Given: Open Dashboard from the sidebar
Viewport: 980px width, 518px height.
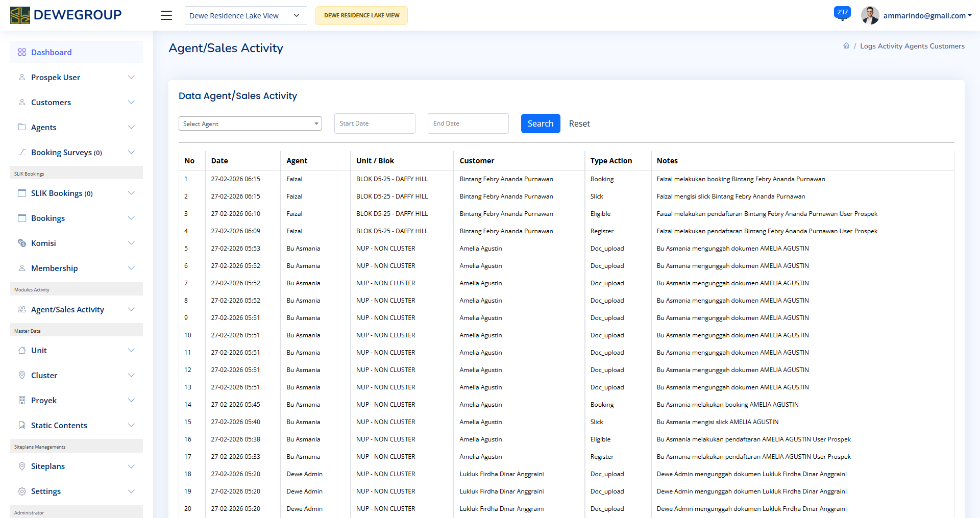Looking at the screenshot, I should (x=51, y=52).
